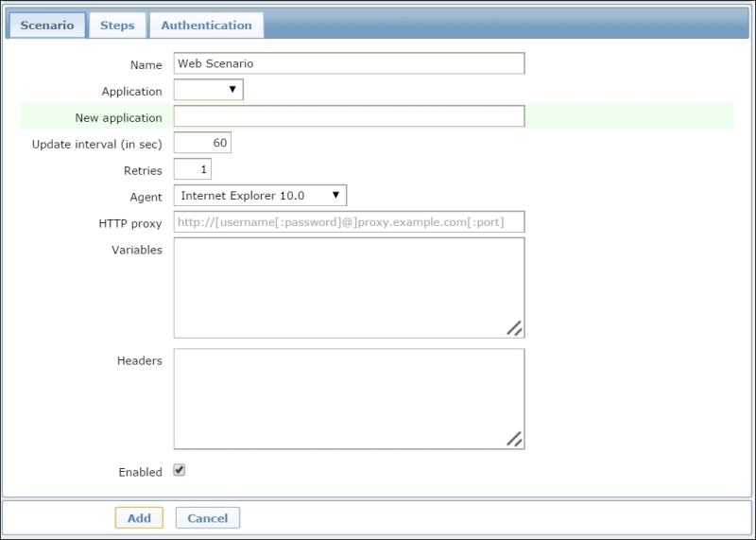Select the Retries input field

(x=193, y=169)
